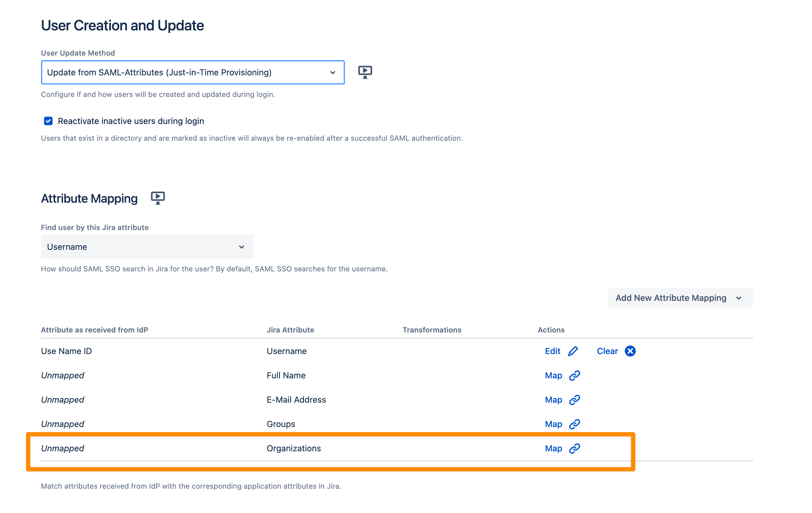The image size is (812, 513).
Task: Click chain link icon in Groups row
Action: (575, 424)
